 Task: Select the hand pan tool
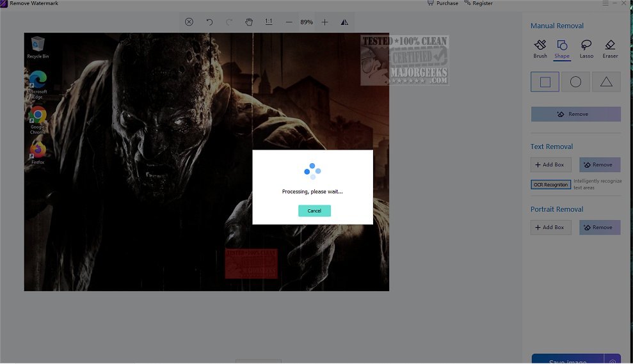(249, 22)
